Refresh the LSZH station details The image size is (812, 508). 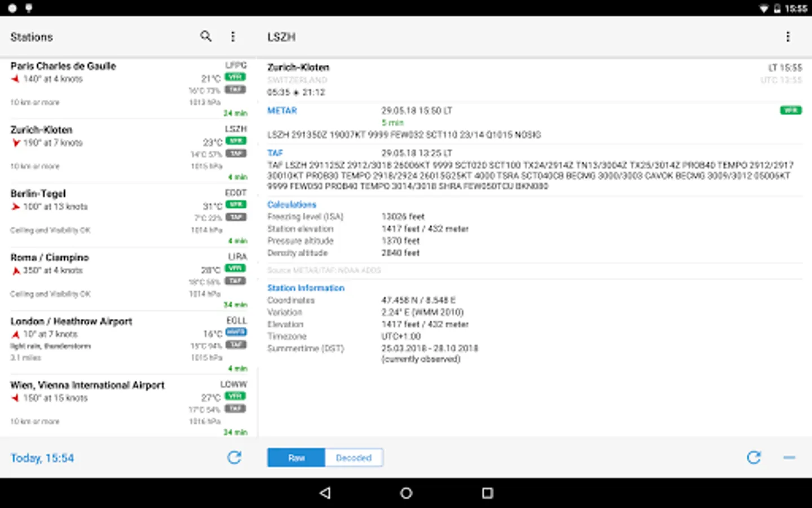pos(754,457)
